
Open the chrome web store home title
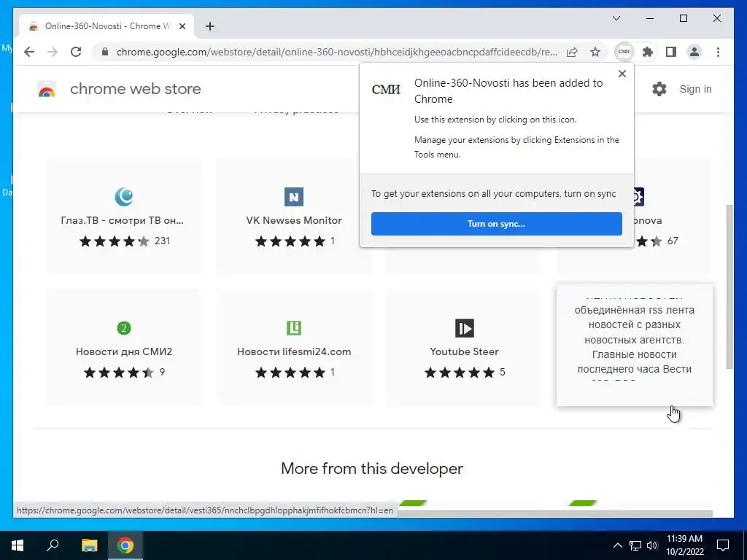tap(135, 89)
